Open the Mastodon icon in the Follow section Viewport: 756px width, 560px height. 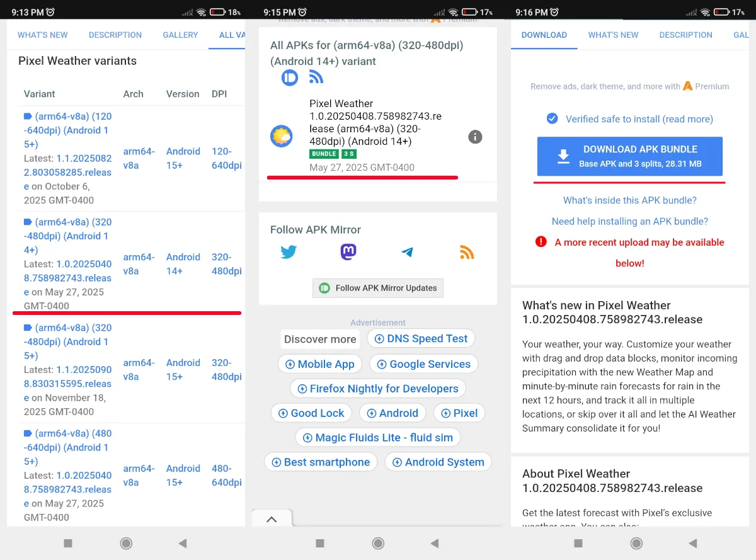pos(348,251)
